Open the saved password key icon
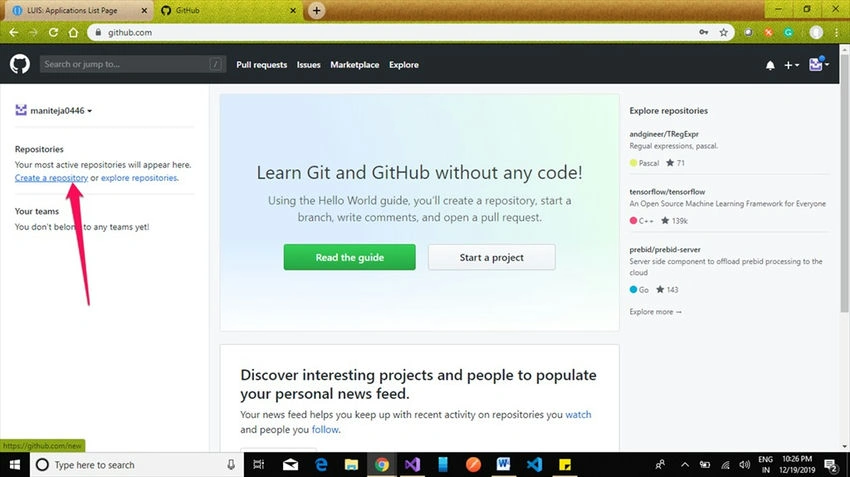The height and width of the screenshot is (477, 850). click(x=704, y=33)
